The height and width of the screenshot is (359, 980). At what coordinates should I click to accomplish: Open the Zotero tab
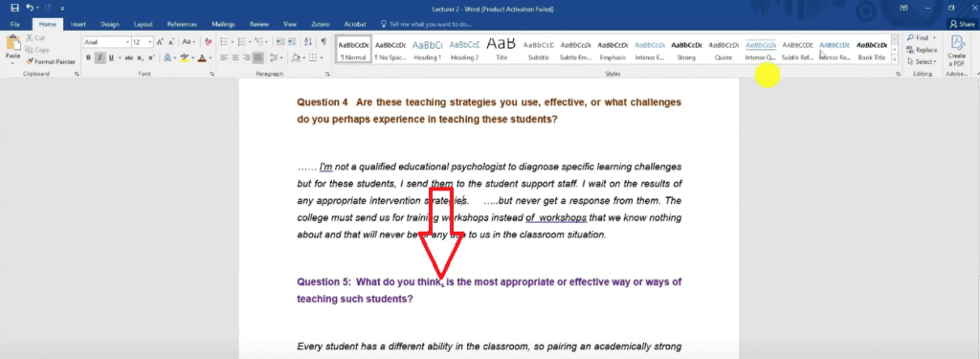[320, 24]
